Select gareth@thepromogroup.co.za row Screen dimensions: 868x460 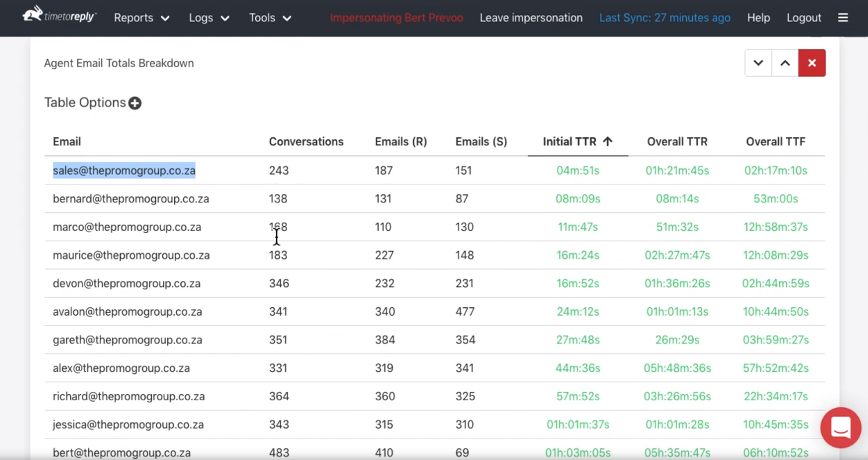click(435, 340)
